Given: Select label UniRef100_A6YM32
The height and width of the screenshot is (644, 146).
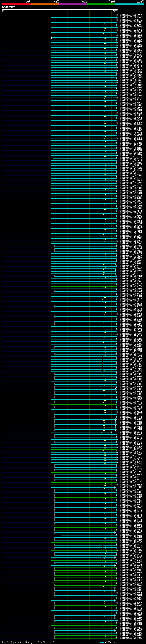Looking at the screenshot, I should (x=131, y=55).
